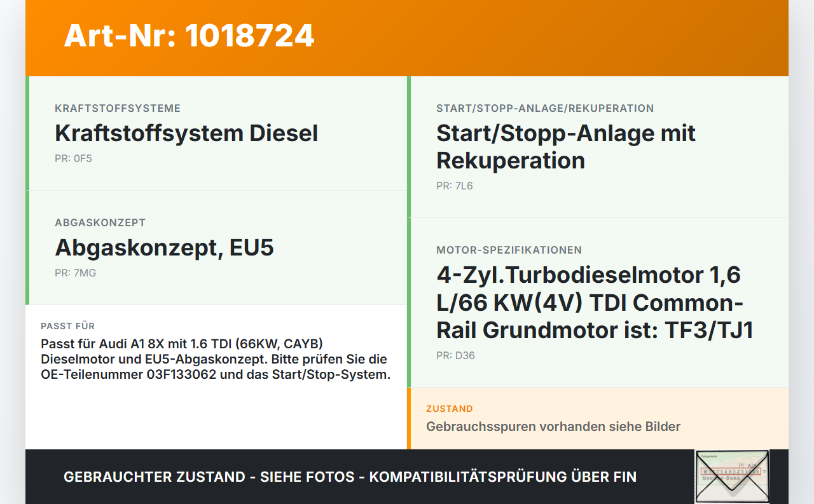This screenshot has width=814, height=504.
Task: Select the 4-Zyl.Turbodieselmotor specification title
Action: click(595, 303)
